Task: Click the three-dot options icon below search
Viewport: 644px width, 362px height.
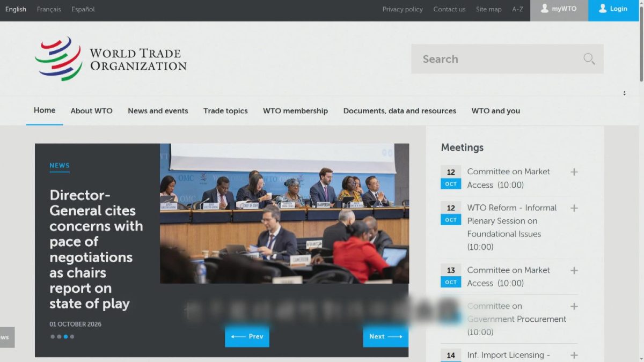Action: pyautogui.click(x=624, y=93)
